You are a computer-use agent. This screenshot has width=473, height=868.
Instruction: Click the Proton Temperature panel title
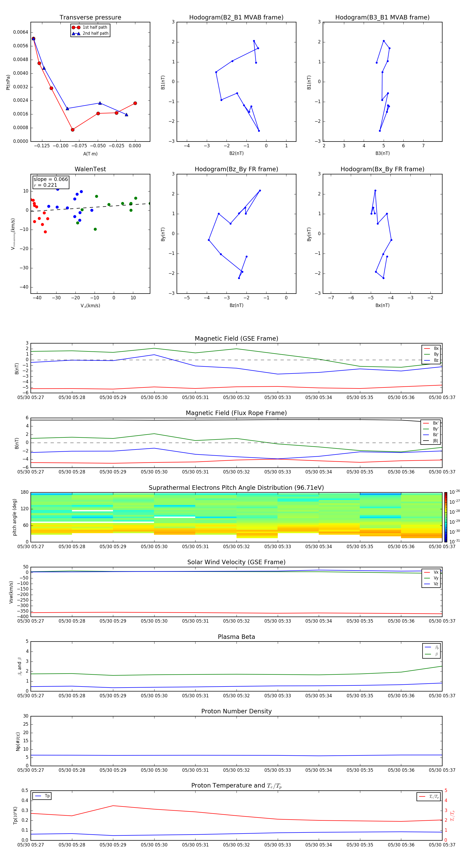[x=236, y=786]
